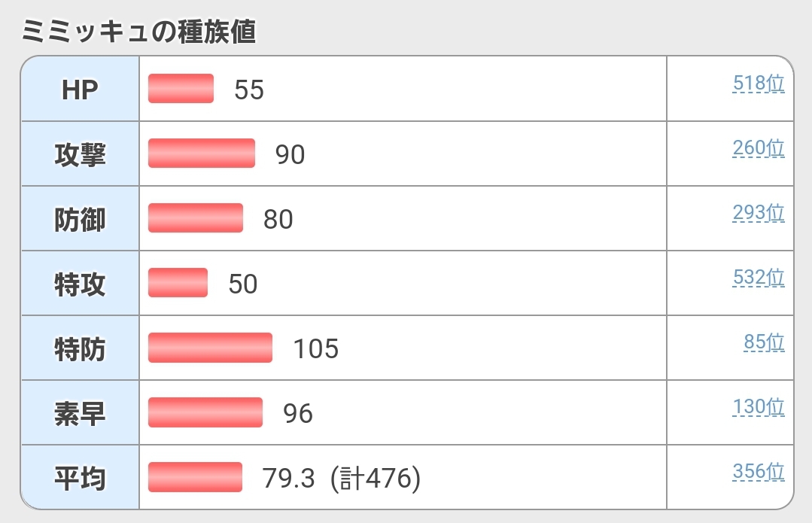Select the 平均 row header cell

pos(80,478)
